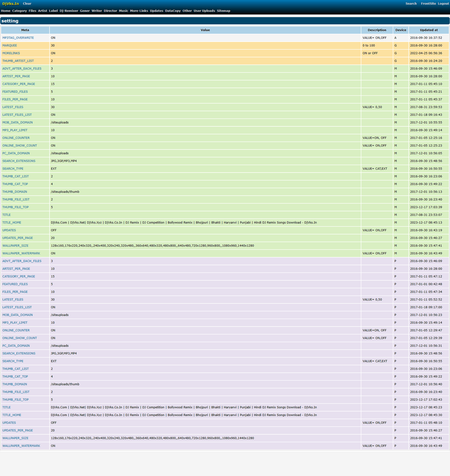The width and height of the screenshot is (450, 476).
Task: Edit the MP3TAG_OVERWRITE setting
Action: click(18, 38)
